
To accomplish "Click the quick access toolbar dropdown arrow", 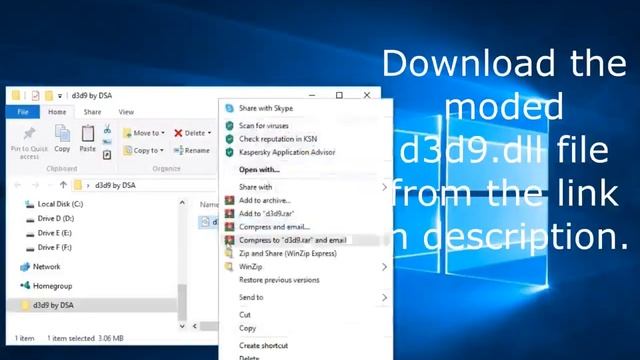I will click(x=60, y=96).
